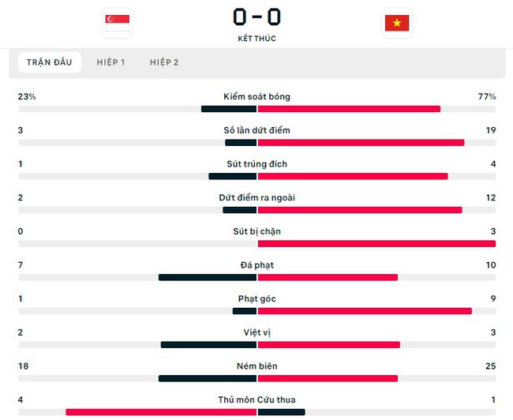The width and height of the screenshot is (513, 420).
Task: Click Singapore's dark possession bar
Action: (x=229, y=109)
